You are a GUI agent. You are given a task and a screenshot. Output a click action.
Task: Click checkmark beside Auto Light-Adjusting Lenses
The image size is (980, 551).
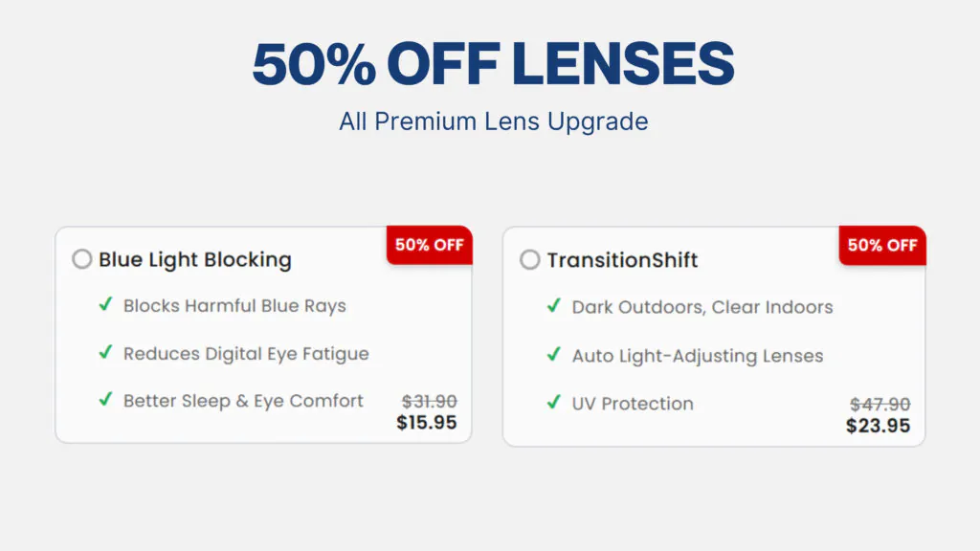[x=554, y=355]
